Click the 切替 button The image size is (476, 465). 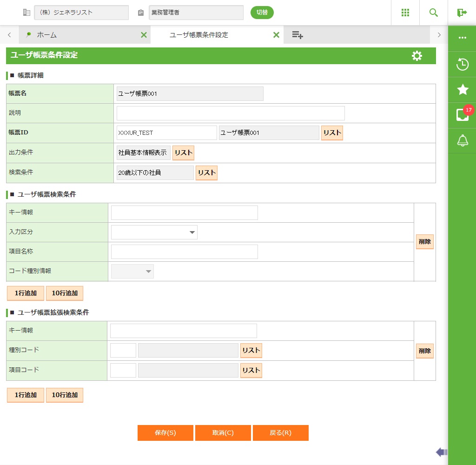262,13
